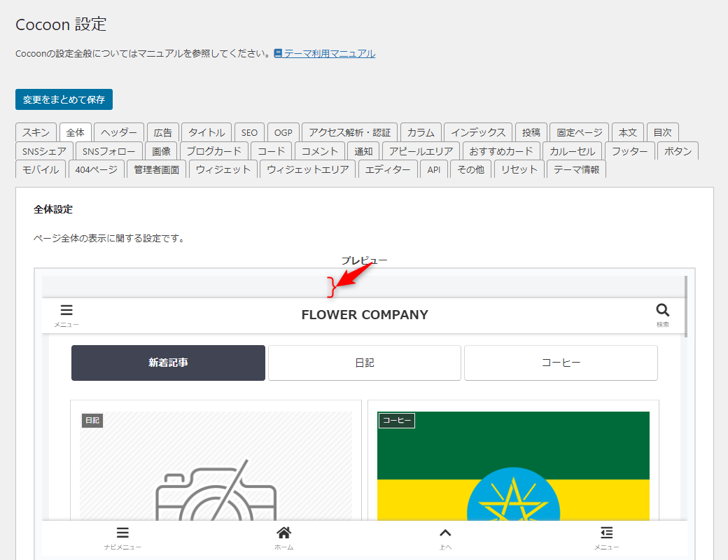Click the hamburger menu icon in preview header
The width and height of the screenshot is (728, 560).
66,311
